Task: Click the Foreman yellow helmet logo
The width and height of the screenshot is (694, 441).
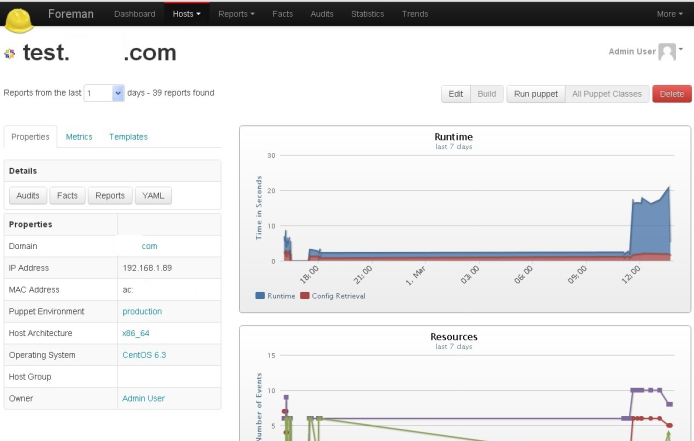Action: [18, 20]
